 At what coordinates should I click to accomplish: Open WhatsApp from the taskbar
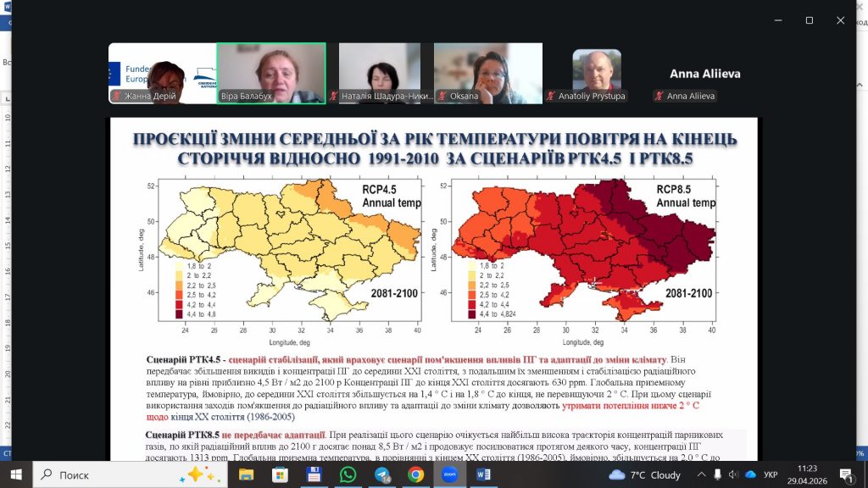pyautogui.click(x=348, y=474)
